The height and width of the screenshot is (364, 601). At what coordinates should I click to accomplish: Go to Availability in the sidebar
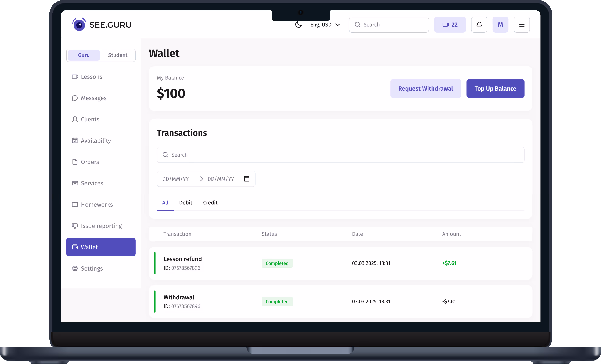point(96,141)
